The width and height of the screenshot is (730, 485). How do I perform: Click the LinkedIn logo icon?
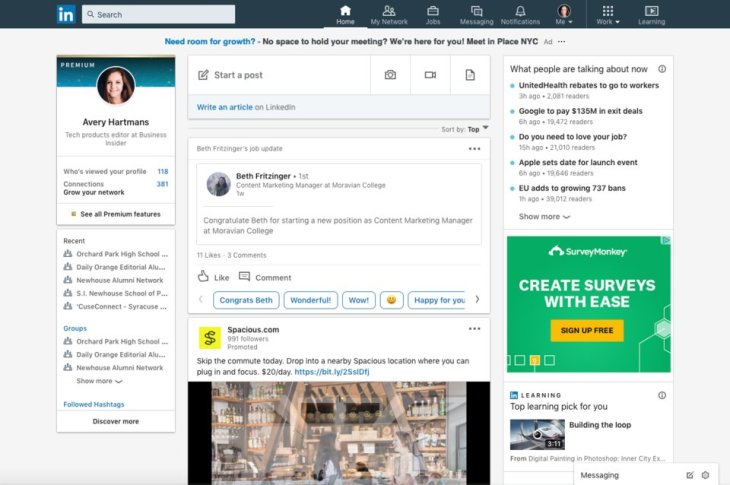coord(66,14)
